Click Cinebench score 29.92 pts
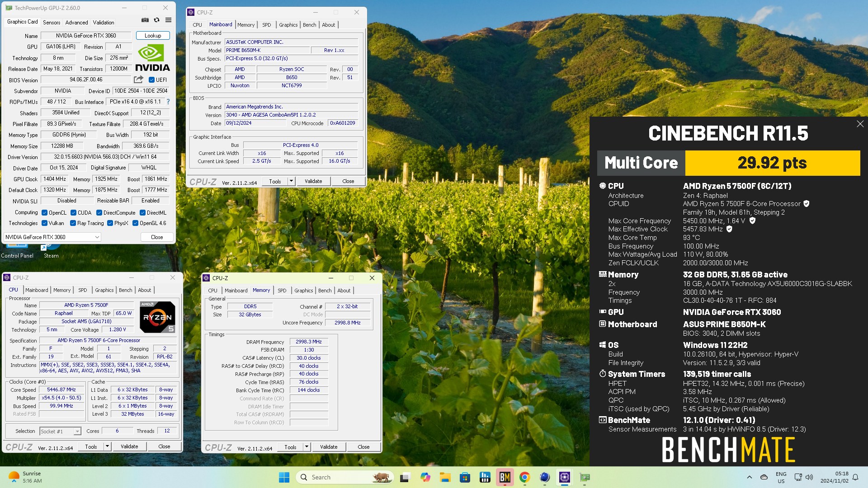868x488 pixels. (772, 163)
